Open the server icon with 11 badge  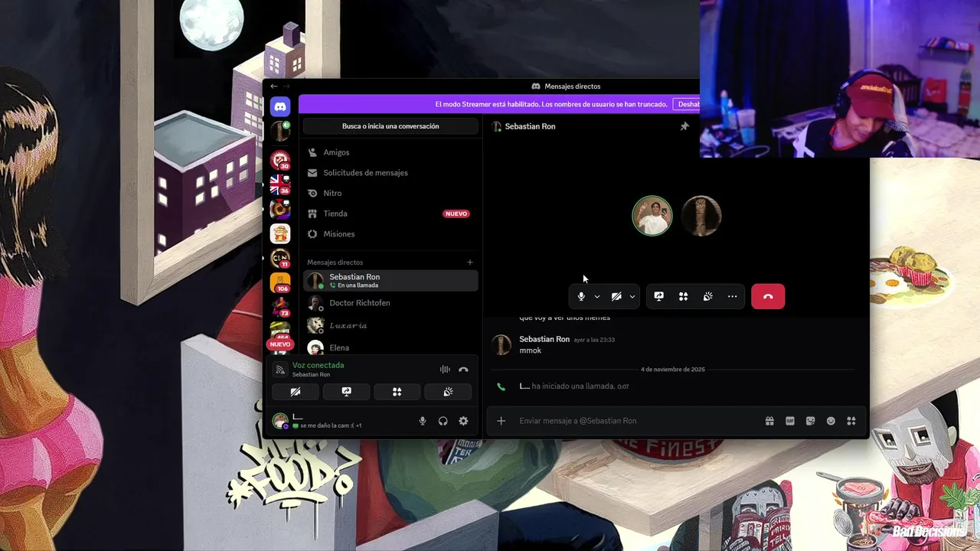[280, 259]
